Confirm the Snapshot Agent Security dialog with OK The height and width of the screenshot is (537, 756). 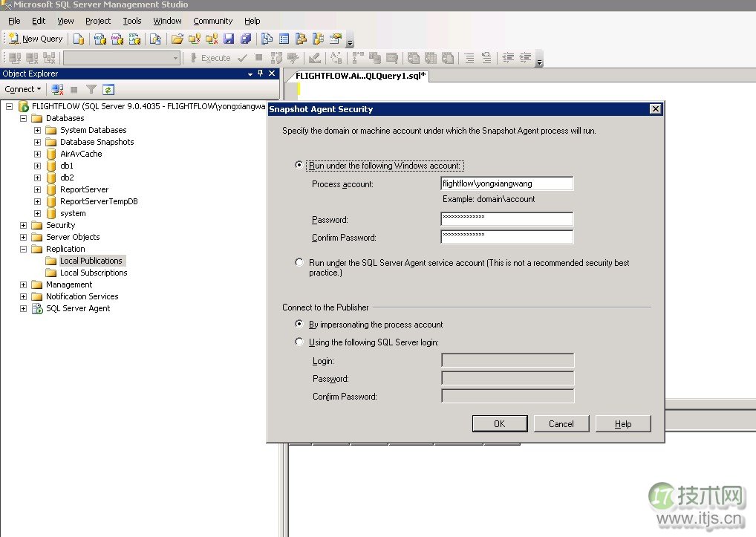click(x=500, y=423)
